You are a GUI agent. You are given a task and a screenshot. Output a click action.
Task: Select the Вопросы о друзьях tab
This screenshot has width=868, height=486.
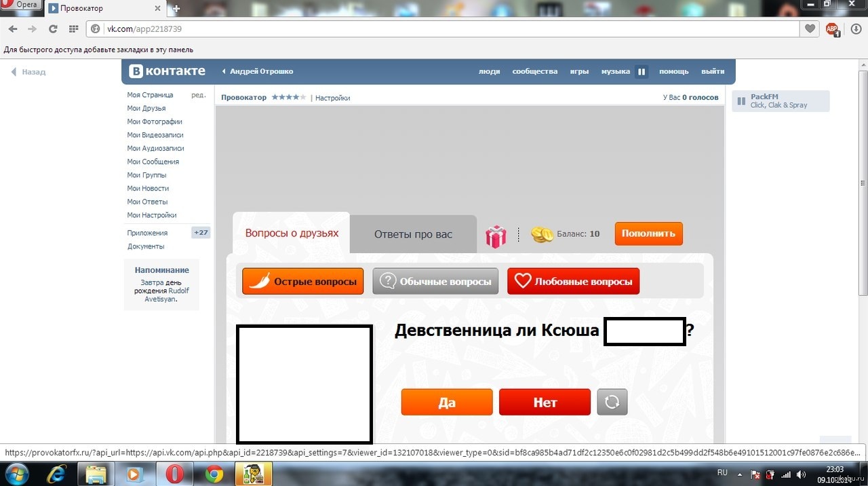click(x=292, y=233)
